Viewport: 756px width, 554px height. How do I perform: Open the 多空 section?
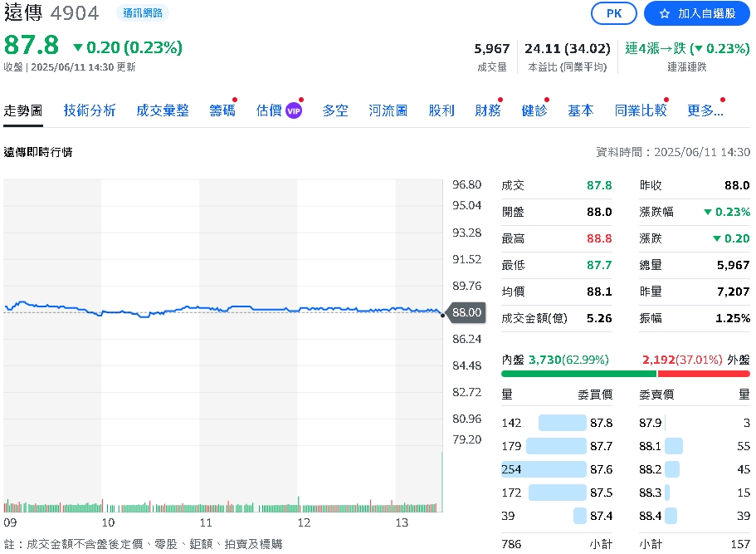(x=335, y=110)
